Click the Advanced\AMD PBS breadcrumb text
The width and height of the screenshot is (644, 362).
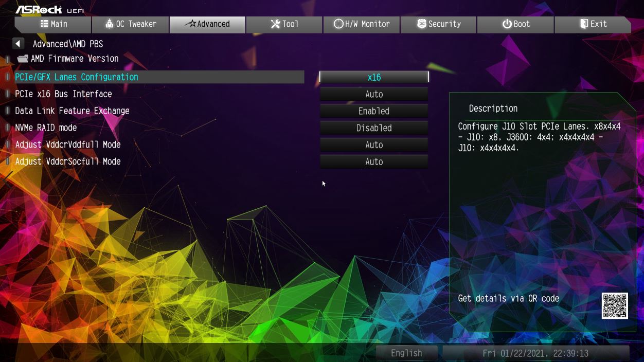click(x=68, y=44)
